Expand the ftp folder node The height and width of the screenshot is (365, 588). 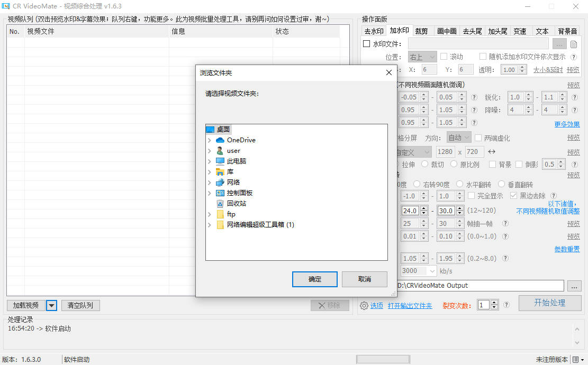click(210, 214)
